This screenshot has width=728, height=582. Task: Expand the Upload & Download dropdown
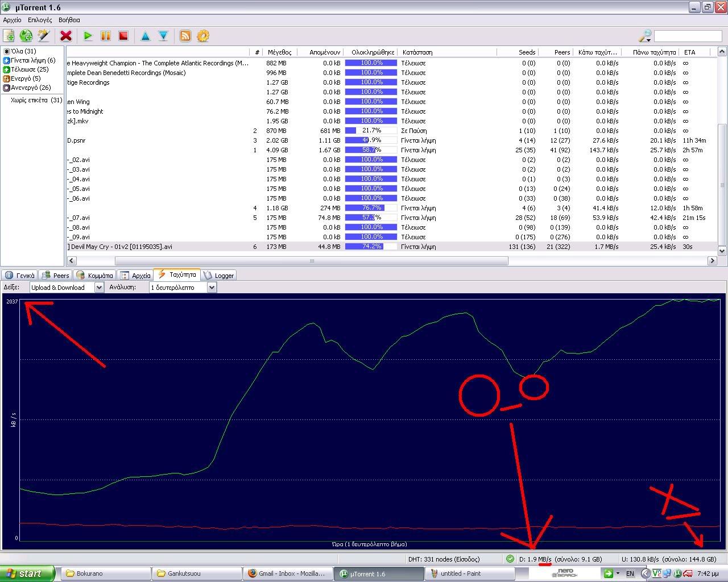tap(99, 288)
